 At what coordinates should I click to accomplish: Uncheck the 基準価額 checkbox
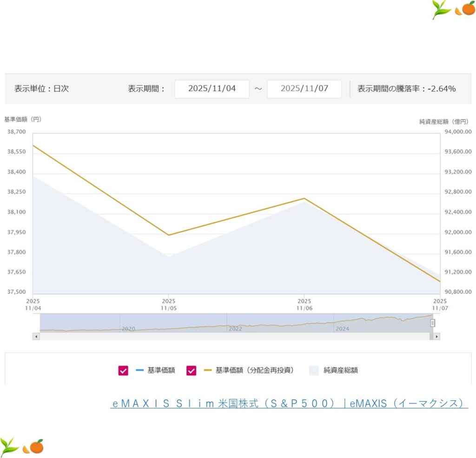click(x=123, y=371)
